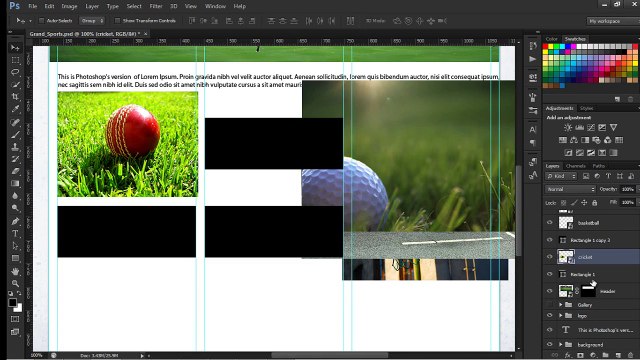Open the File menu
The image size is (640, 360).
tap(33, 6)
